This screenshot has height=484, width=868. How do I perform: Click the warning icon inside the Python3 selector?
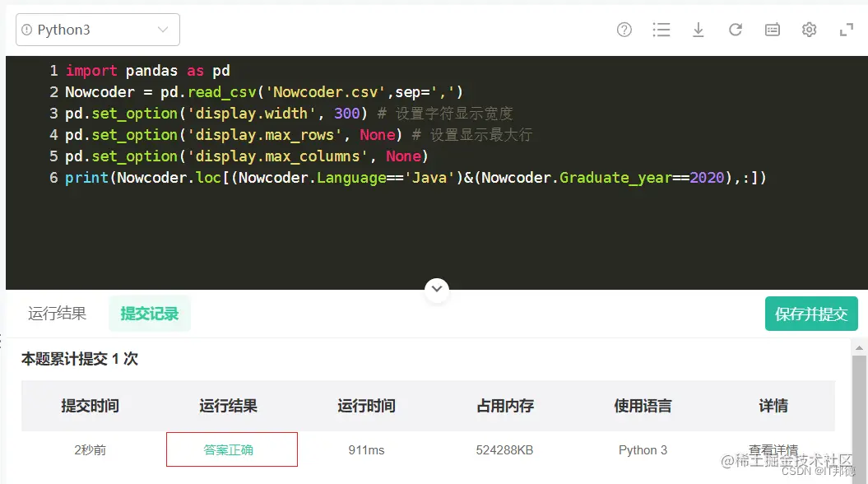coord(26,30)
